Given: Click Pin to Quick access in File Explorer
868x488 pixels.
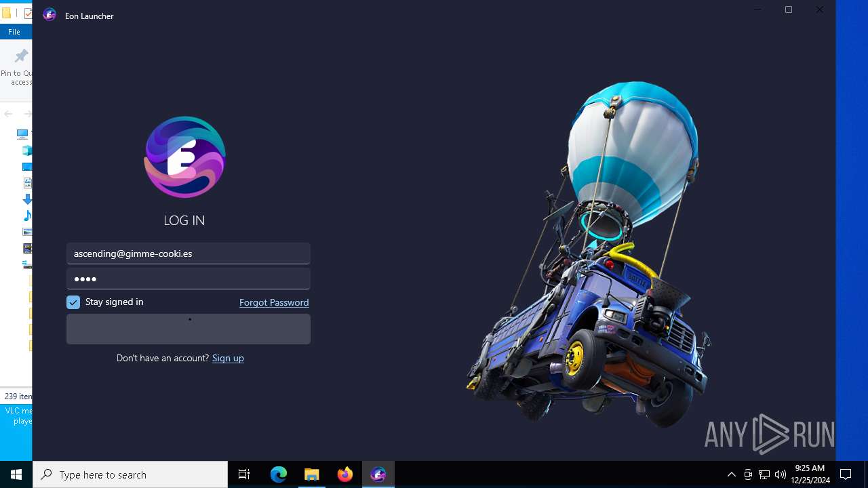Looking at the screenshot, I should [18, 66].
